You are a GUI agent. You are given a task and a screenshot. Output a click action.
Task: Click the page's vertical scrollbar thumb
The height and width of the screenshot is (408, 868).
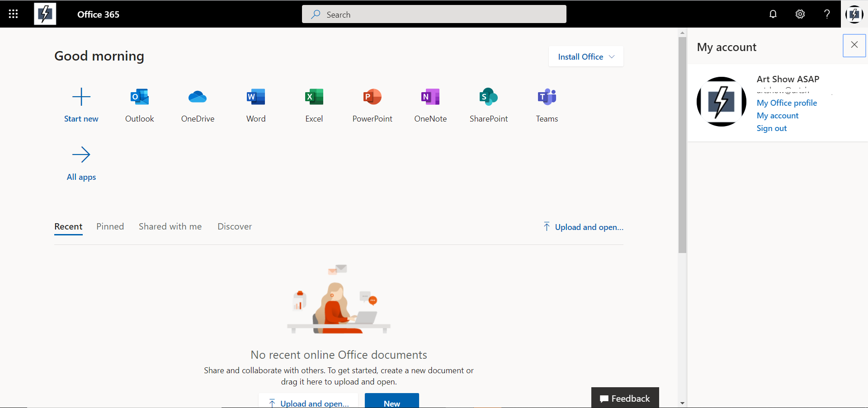tap(683, 145)
